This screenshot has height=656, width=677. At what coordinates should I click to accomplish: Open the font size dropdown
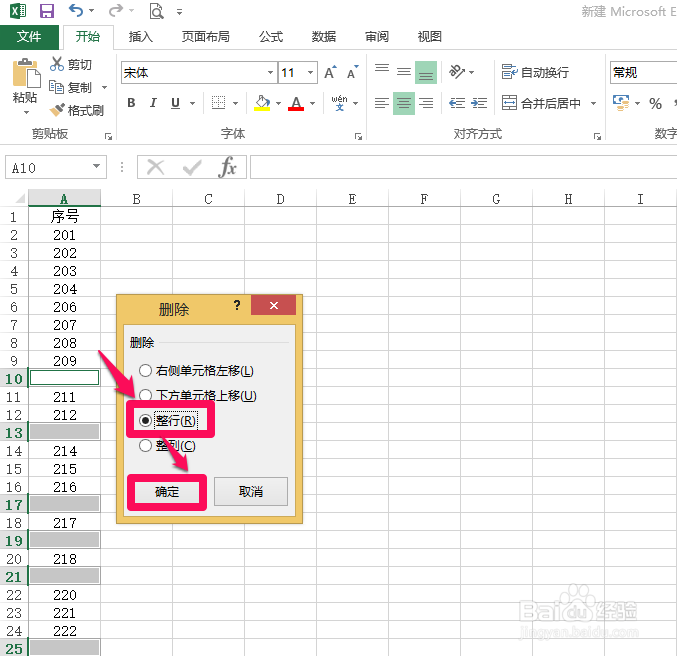[310, 73]
